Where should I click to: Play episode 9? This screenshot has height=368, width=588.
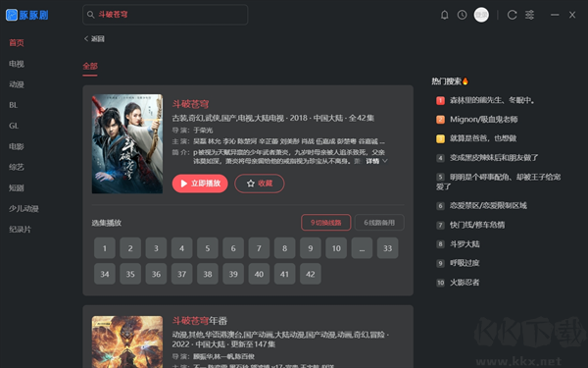[x=311, y=248]
